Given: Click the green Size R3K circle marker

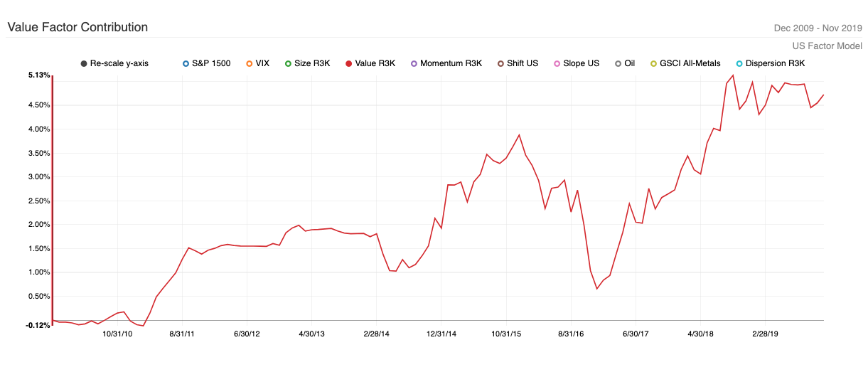Looking at the screenshot, I should pos(289,63).
